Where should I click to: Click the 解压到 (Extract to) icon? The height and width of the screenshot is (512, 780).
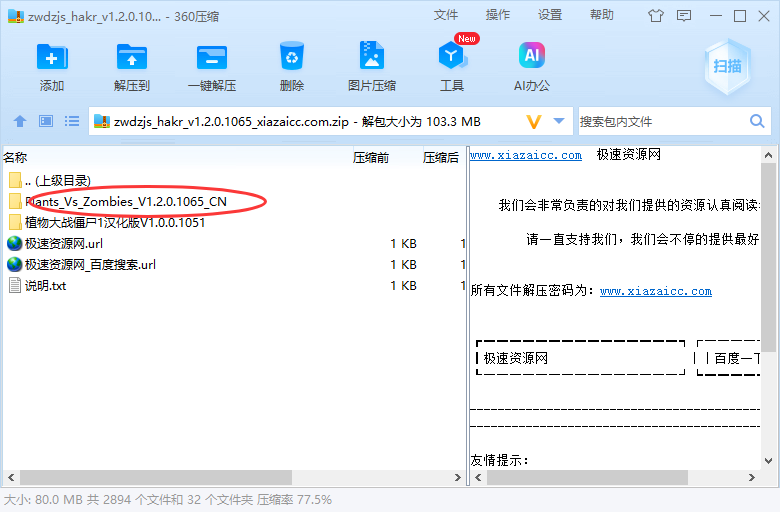(x=132, y=67)
